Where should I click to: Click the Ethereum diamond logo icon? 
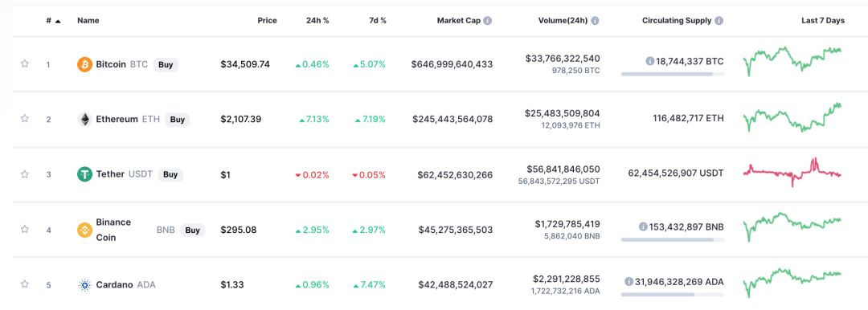[84, 119]
